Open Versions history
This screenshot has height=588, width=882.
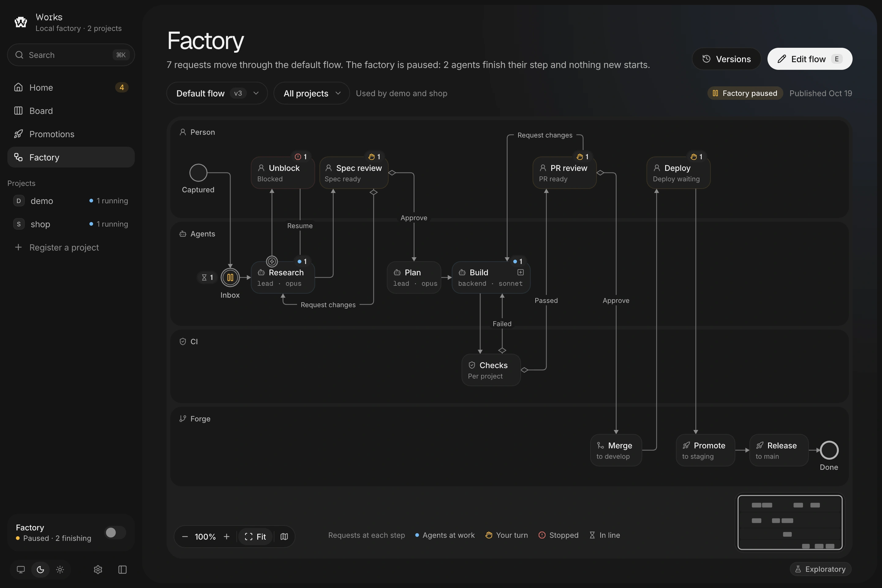(x=726, y=59)
